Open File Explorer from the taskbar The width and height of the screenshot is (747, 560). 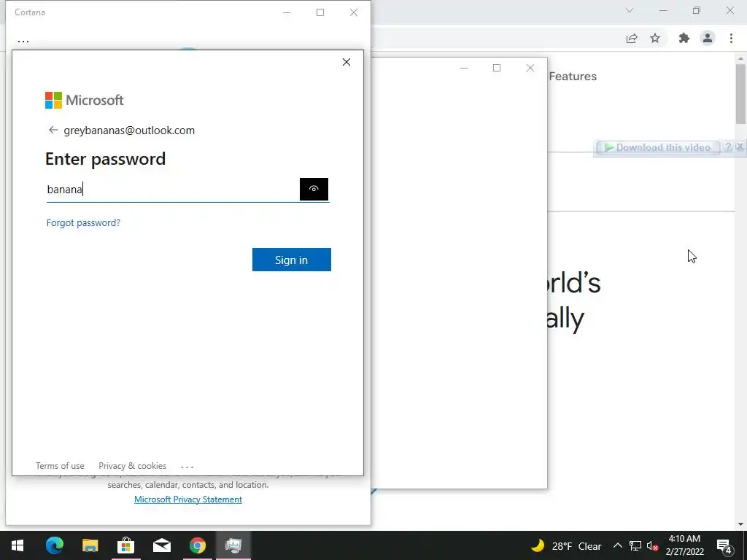tap(90, 545)
